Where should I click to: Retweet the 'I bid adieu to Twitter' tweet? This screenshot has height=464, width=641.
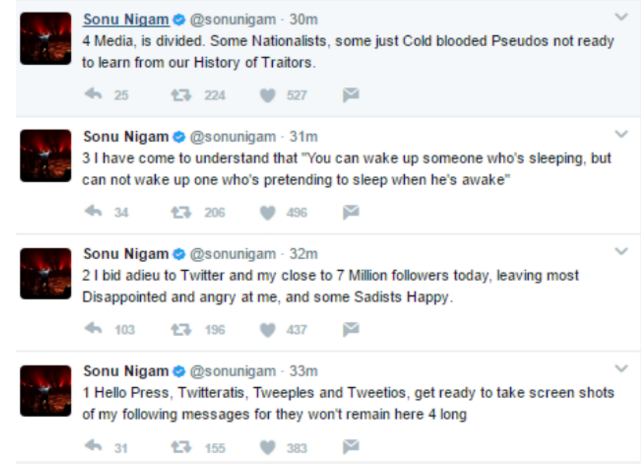(180, 329)
